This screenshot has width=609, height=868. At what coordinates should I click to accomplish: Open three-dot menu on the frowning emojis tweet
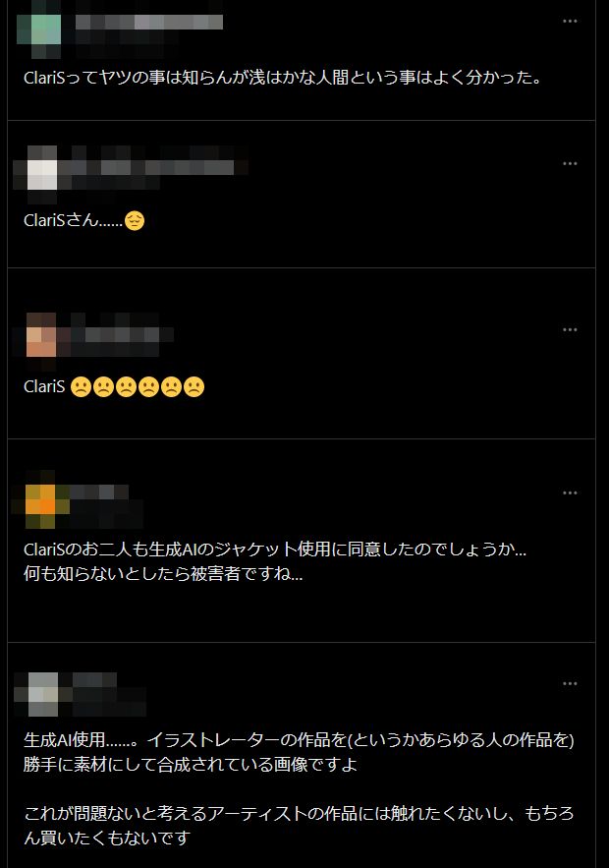click(x=570, y=329)
